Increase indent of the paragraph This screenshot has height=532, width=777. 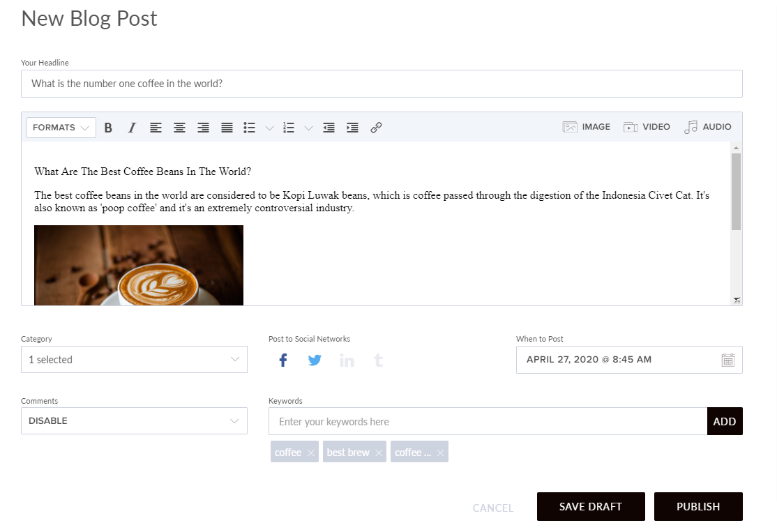[352, 128]
